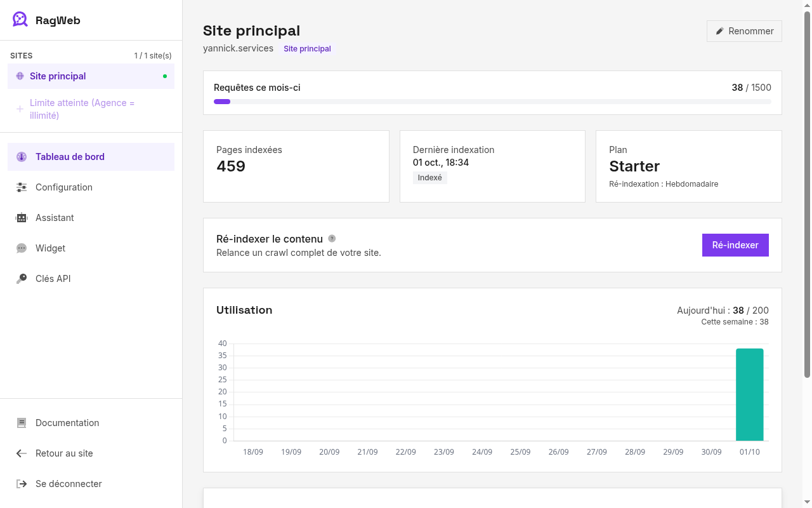Image resolution: width=812 pixels, height=508 pixels.
Task: Click the yannick.services domain text
Action: 238,48
